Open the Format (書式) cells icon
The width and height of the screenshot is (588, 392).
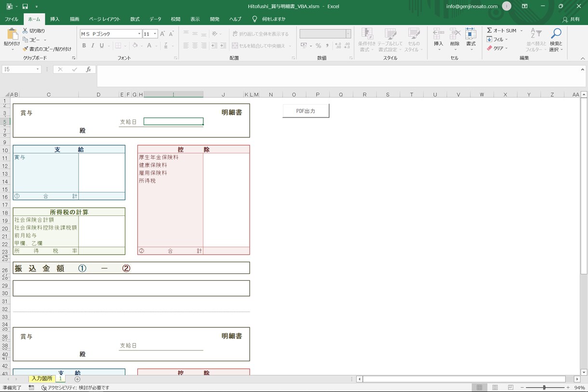[x=471, y=34]
